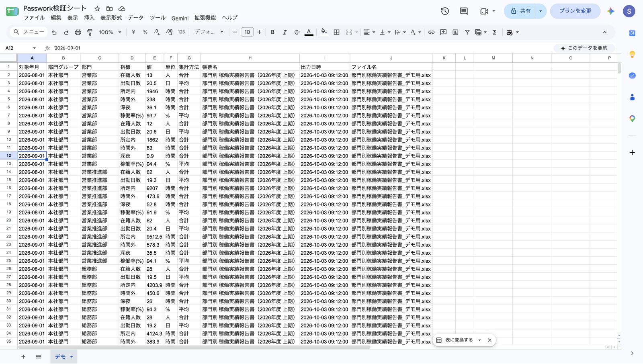Open the zoom 100% dropdown
Viewport: 643px width, 364px height.
coord(110,33)
